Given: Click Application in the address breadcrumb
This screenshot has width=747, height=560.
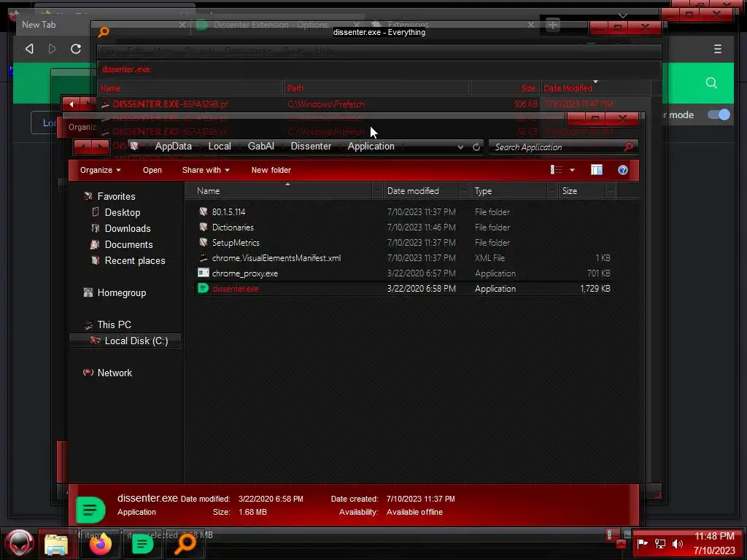Looking at the screenshot, I should point(371,146).
